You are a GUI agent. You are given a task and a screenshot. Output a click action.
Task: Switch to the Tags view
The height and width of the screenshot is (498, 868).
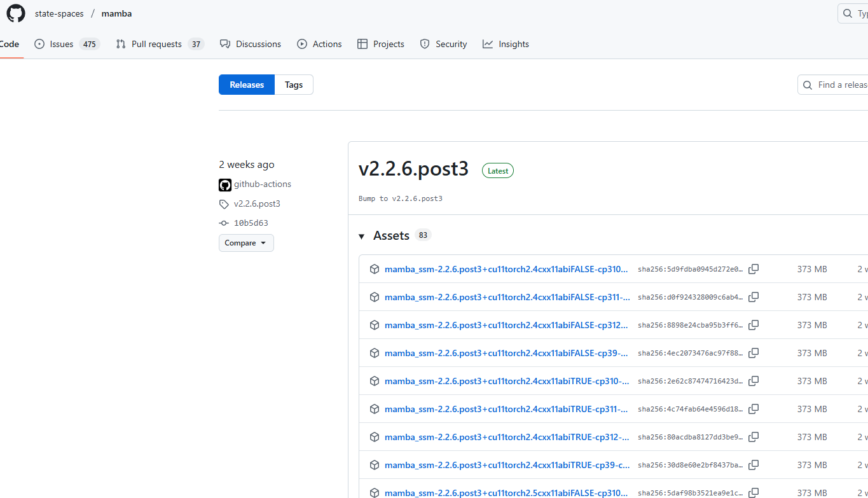coord(294,85)
